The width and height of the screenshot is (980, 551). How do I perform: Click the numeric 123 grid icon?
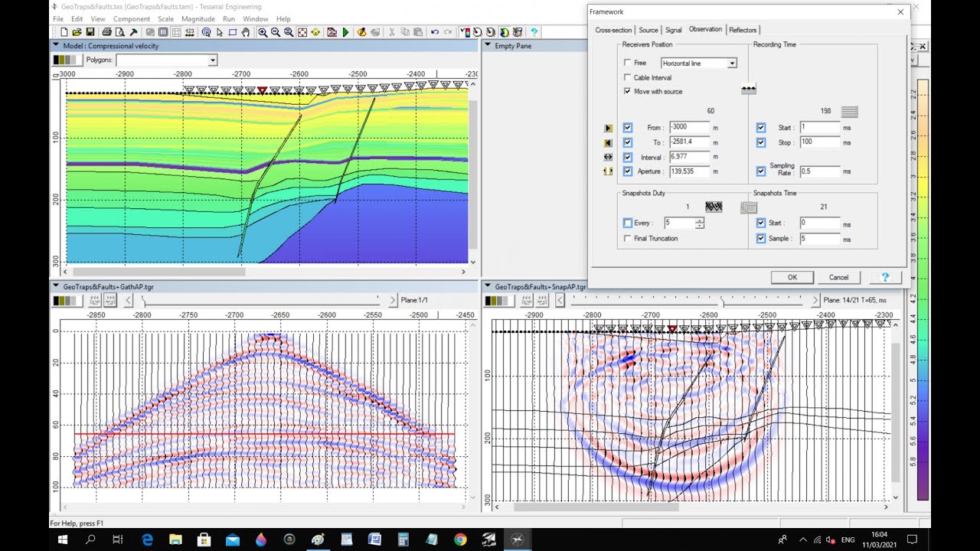[190, 32]
